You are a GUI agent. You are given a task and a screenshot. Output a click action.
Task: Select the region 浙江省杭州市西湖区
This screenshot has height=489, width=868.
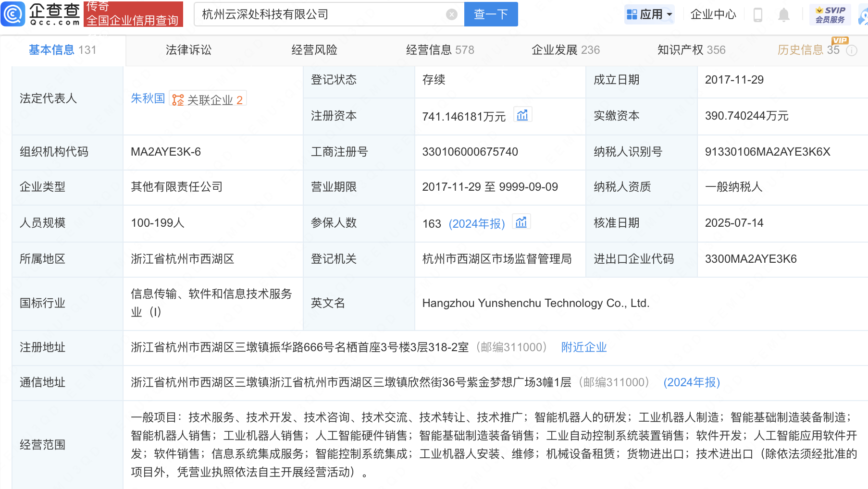pyautogui.click(x=183, y=259)
